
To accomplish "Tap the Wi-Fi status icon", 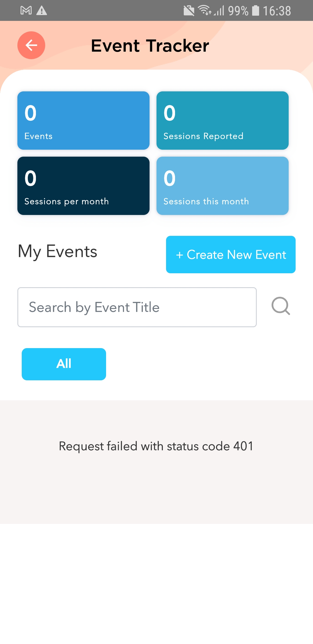I will point(205,10).
